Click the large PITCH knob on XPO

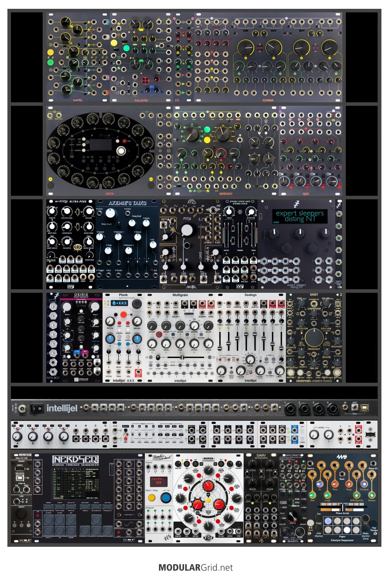pos(187,230)
